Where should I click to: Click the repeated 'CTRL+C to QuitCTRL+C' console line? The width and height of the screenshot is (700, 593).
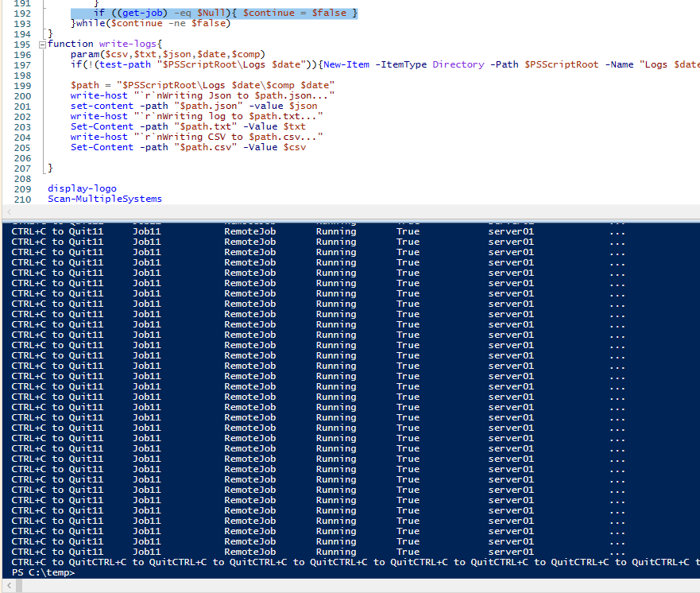coord(355,562)
